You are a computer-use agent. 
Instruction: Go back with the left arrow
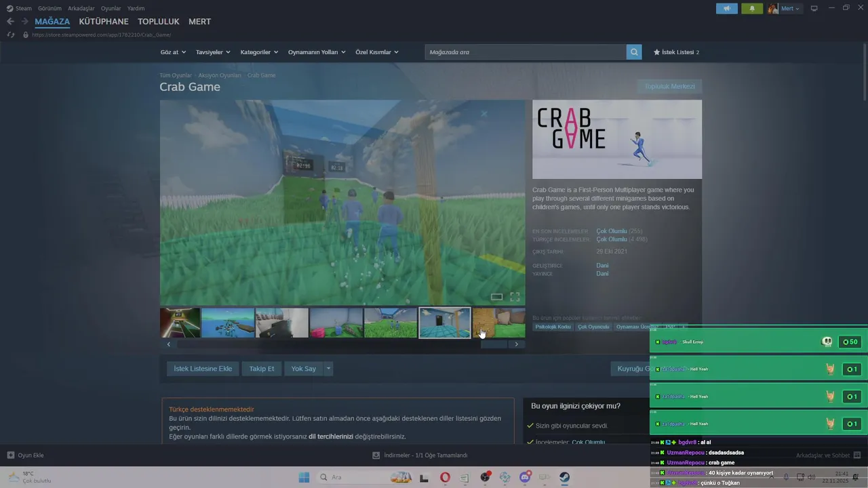click(x=10, y=22)
